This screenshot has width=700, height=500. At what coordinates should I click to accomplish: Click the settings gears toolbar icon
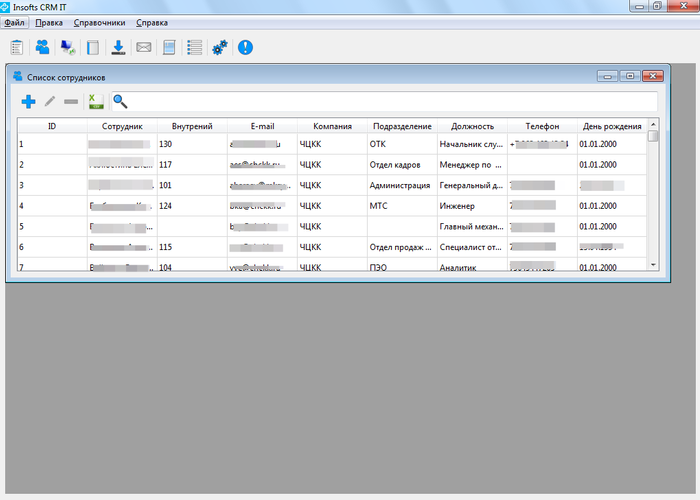220,47
